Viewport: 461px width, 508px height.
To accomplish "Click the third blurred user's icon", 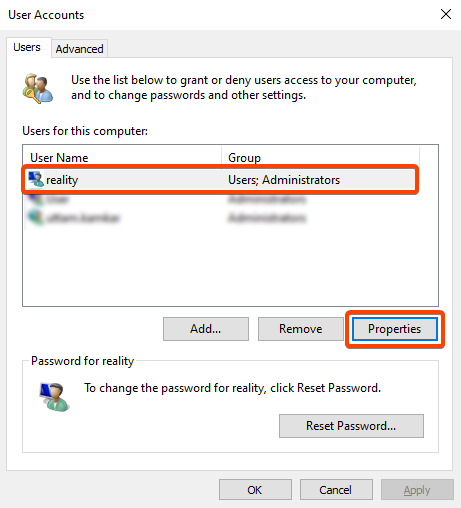I will pyautogui.click(x=36, y=218).
